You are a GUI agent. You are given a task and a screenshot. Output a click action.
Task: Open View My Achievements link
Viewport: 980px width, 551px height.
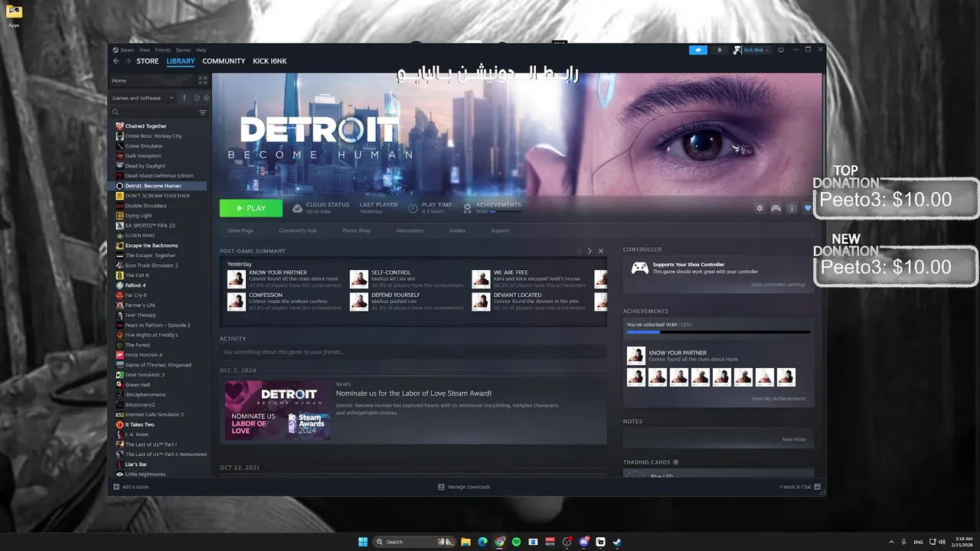pyautogui.click(x=779, y=399)
